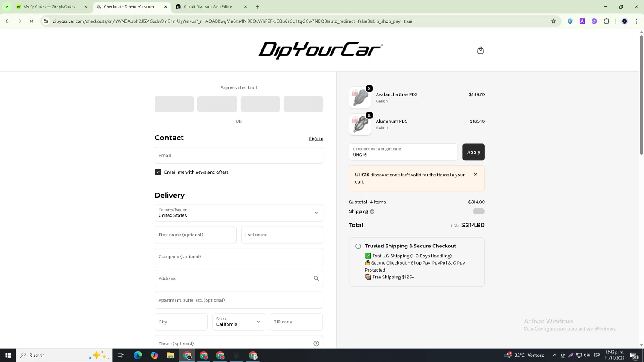
Task: Go back to the previous page
Action: coord(7,21)
